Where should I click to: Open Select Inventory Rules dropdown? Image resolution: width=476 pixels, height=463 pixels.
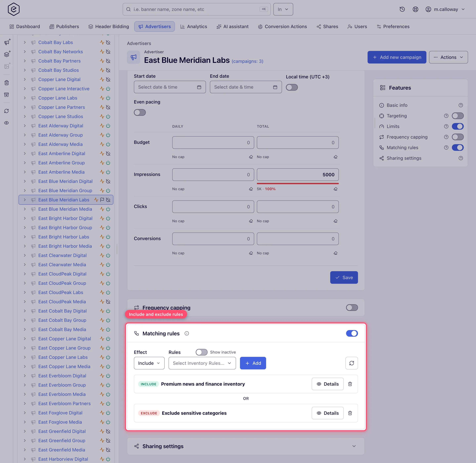[202, 363]
